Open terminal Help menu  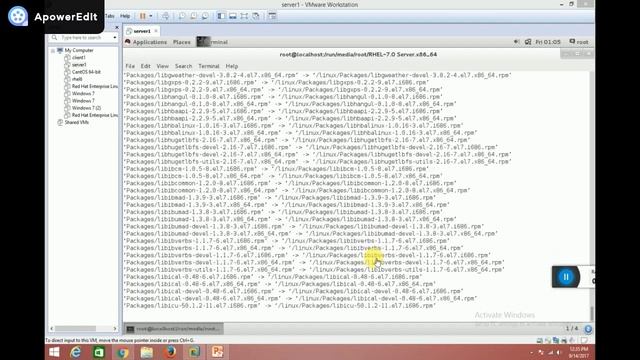click(x=232, y=66)
